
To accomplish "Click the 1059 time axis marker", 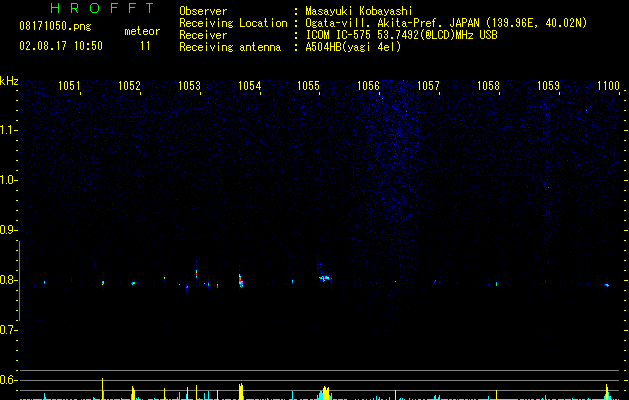I will click(548, 86).
